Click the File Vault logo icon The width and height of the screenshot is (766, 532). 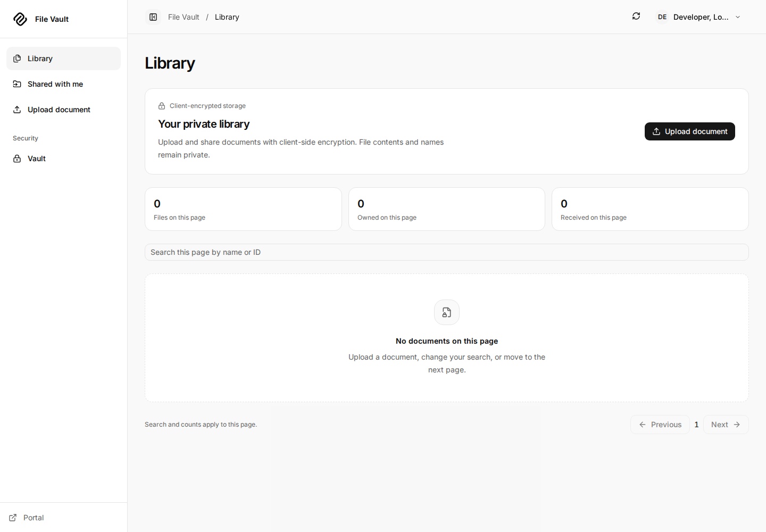tap(20, 19)
